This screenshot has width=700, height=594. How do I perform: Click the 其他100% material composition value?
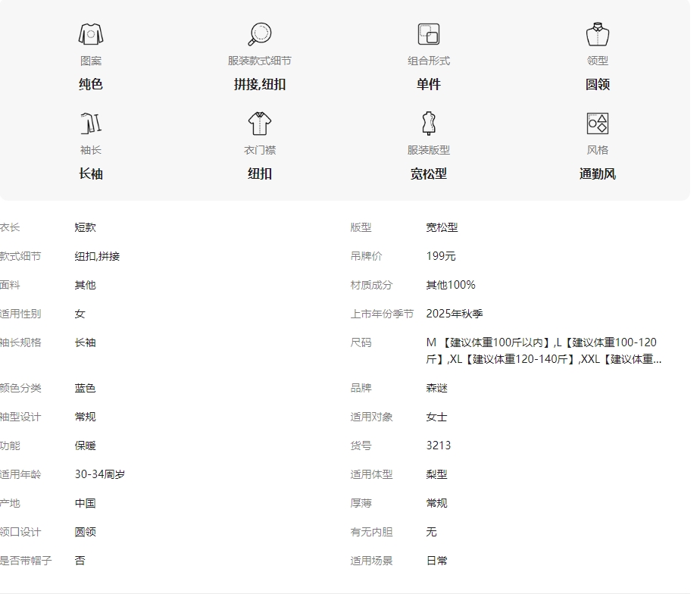451,285
